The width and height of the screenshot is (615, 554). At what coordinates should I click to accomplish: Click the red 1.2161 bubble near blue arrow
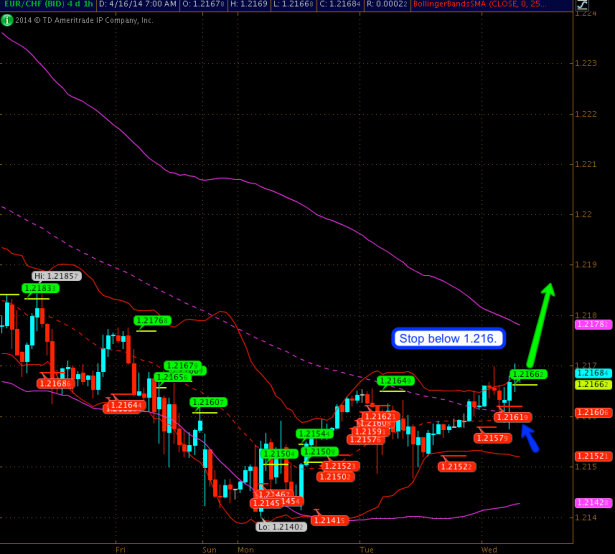pyautogui.click(x=513, y=416)
